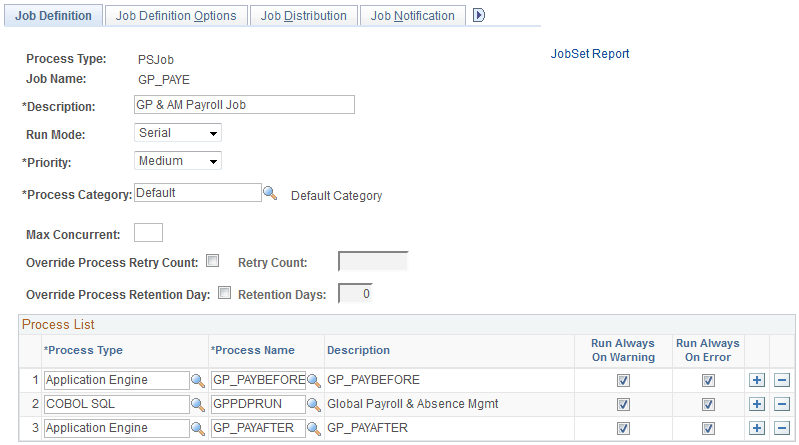Click lookup icon next to GPPDPRUN
The height and width of the screenshot is (445, 799).
(x=313, y=404)
